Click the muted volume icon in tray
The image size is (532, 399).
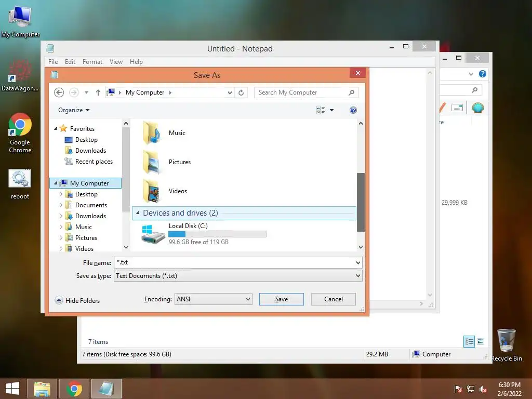point(483,389)
